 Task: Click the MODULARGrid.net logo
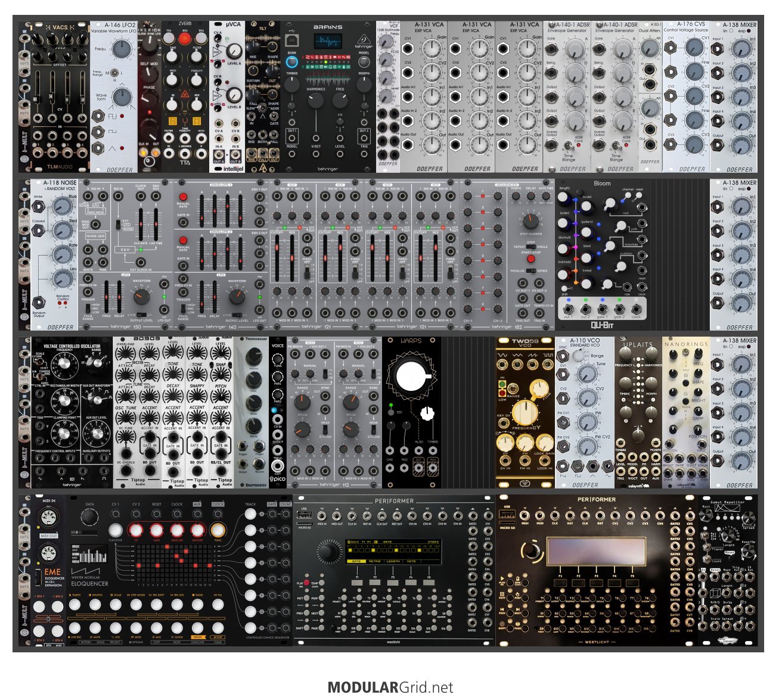(x=390, y=687)
